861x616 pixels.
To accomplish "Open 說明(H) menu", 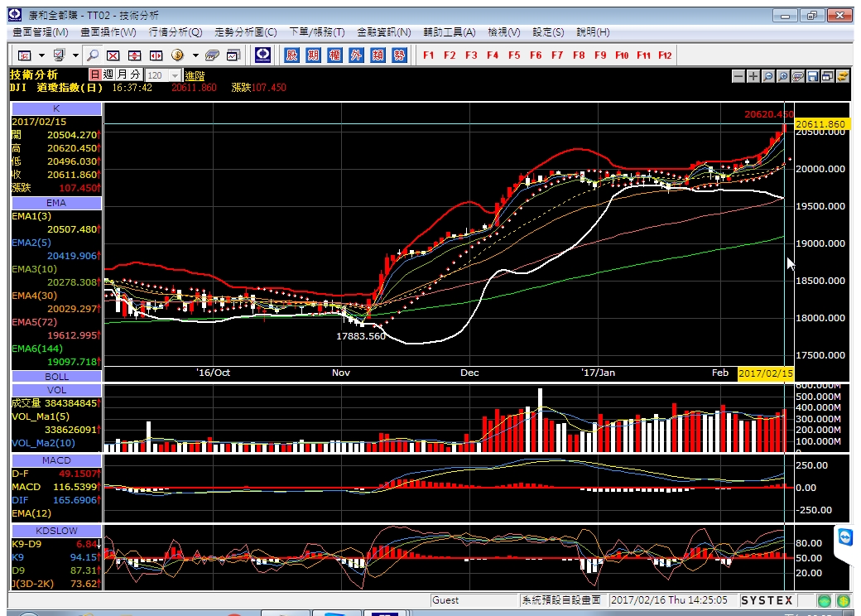I will (x=593, y=32).
